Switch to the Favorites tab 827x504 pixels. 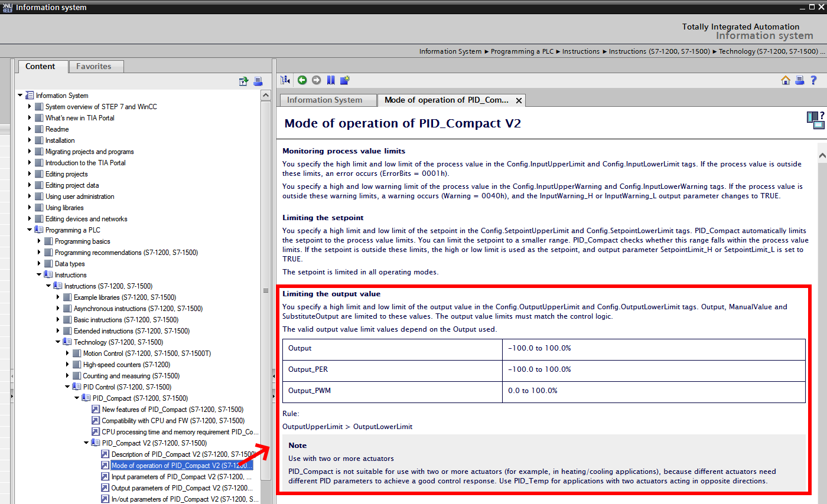tap(93, 67)
